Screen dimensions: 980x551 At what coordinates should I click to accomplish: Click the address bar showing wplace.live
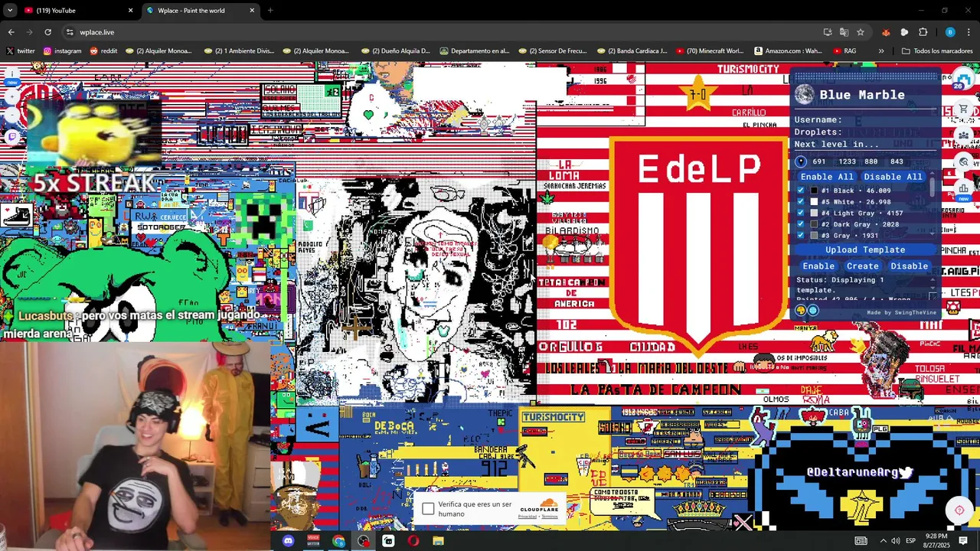[444, 32]
